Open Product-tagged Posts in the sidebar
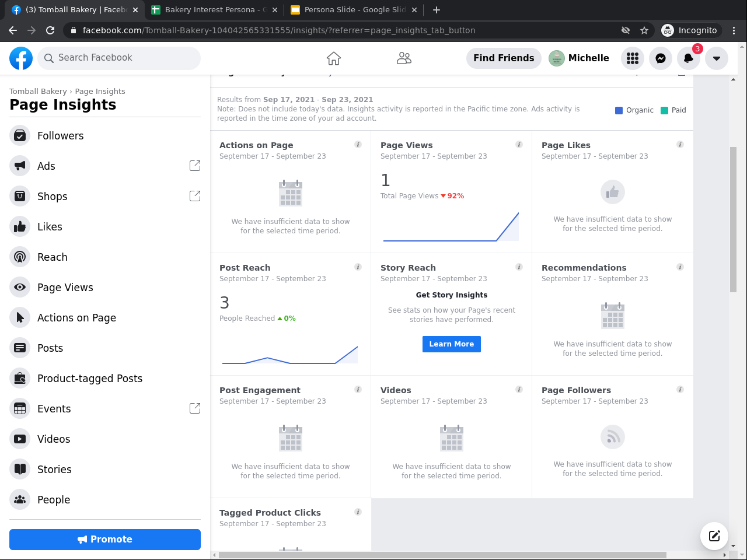747x560 pixels. 89,379
